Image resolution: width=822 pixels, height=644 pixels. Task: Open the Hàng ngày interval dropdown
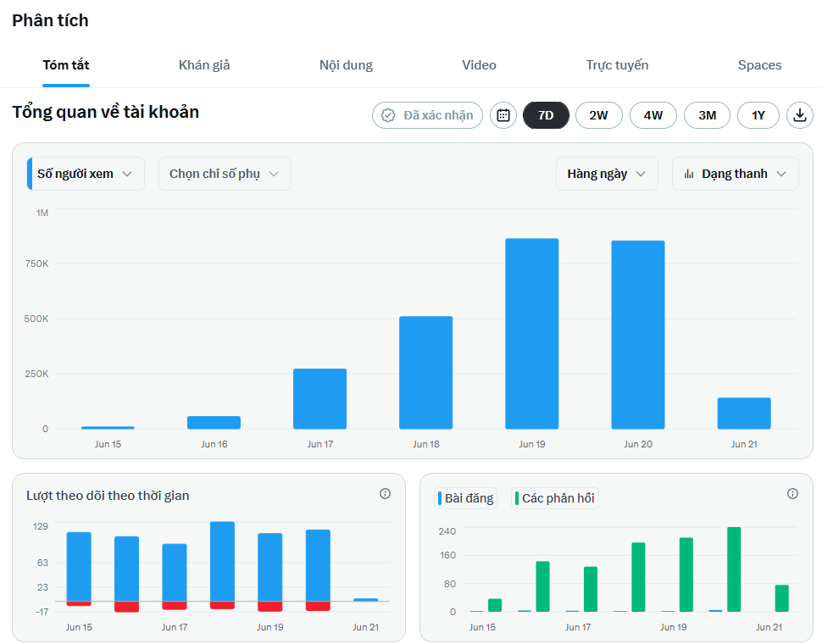tap(607, 174)
